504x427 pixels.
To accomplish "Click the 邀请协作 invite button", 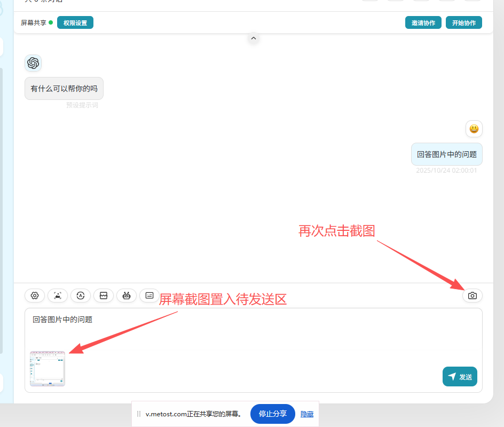I will (423, 23).
